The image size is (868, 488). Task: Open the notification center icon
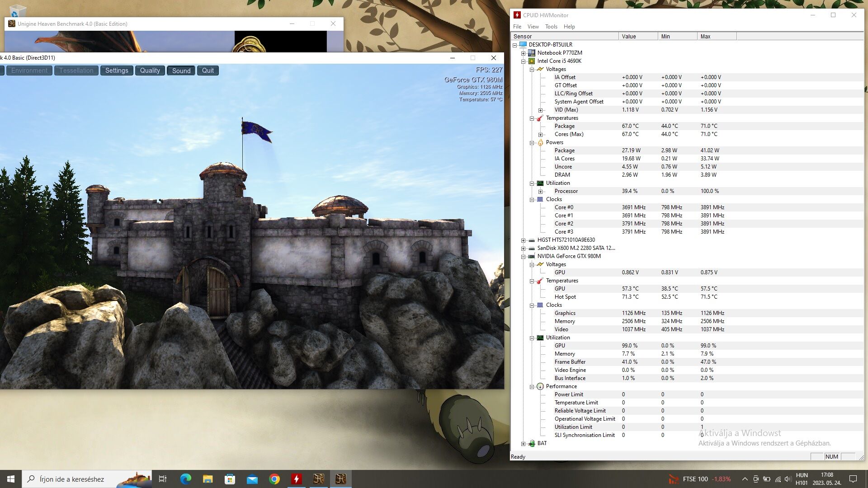click(x=853, y=479)
